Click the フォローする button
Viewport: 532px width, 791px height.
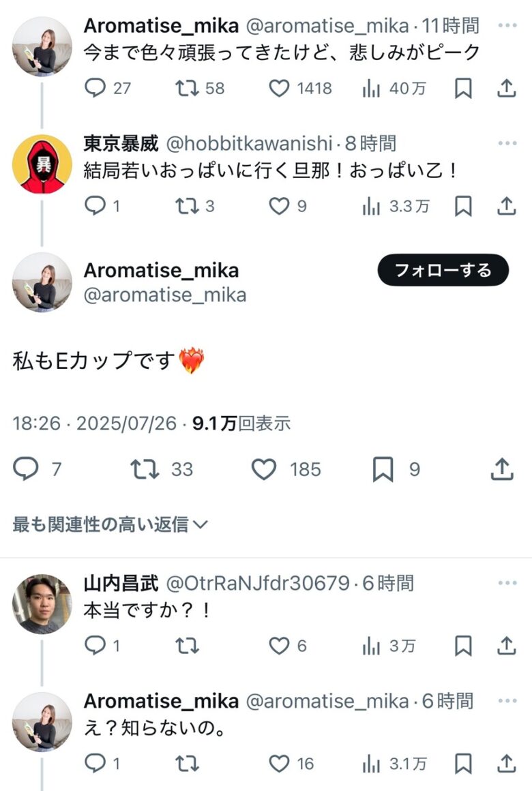tap(443, 270)
